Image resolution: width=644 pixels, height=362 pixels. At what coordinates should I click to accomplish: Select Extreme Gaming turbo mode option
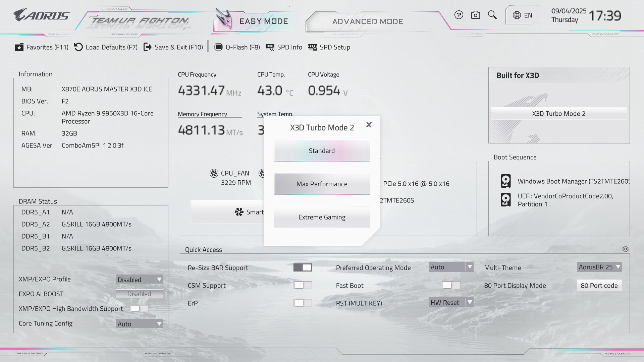point(322,217)
